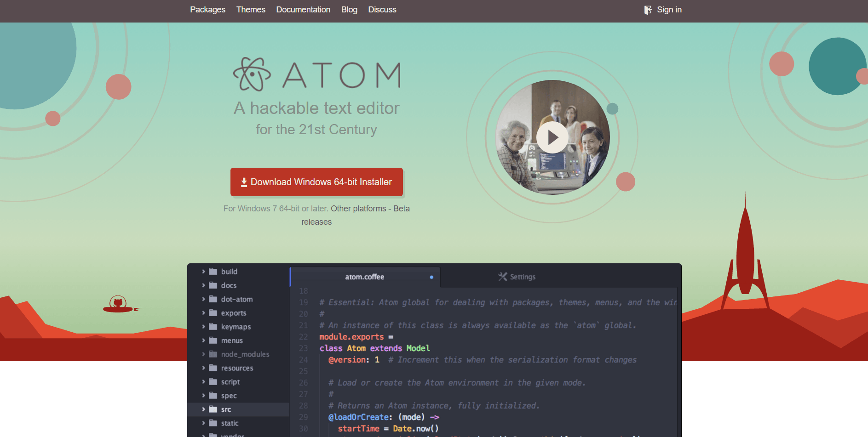868x437 pixels.
Task: Click the src folder icon
Action: [x=213, y=409]
